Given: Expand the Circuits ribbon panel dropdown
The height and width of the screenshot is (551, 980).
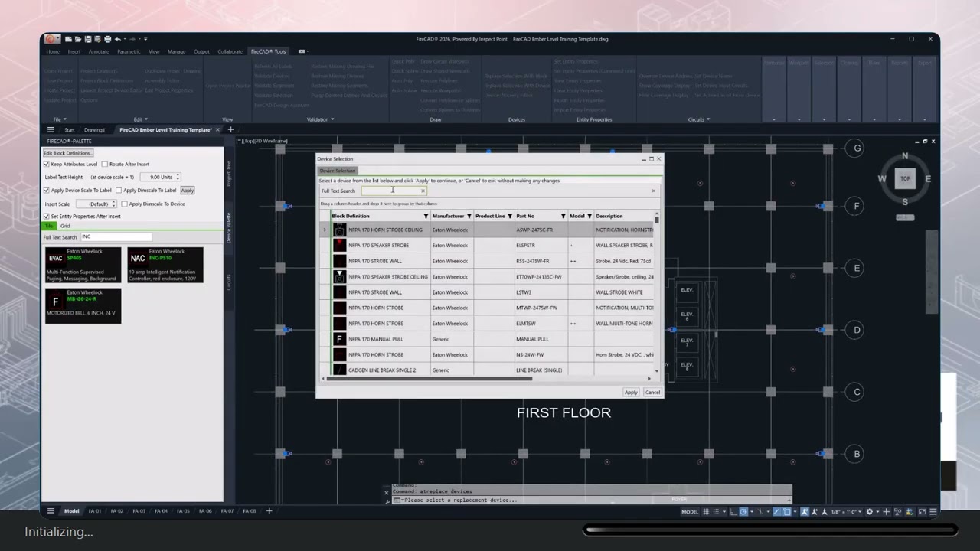Looking at the screenshot, I should pyautogui.click(x=708, y=119).
